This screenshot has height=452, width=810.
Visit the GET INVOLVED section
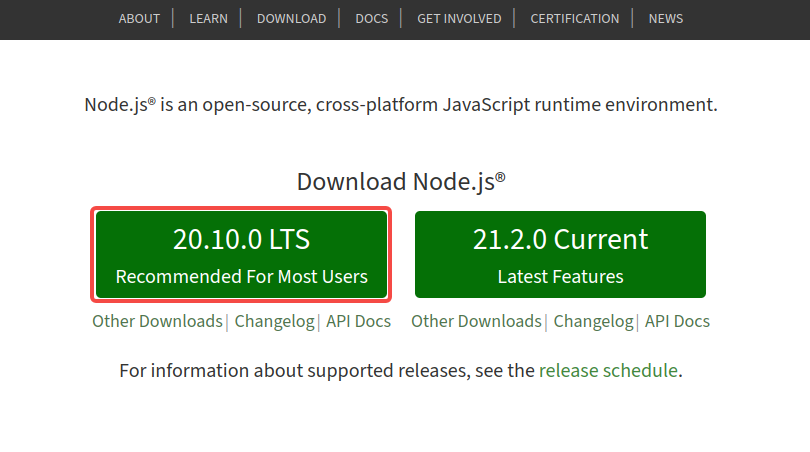point(459,19)
